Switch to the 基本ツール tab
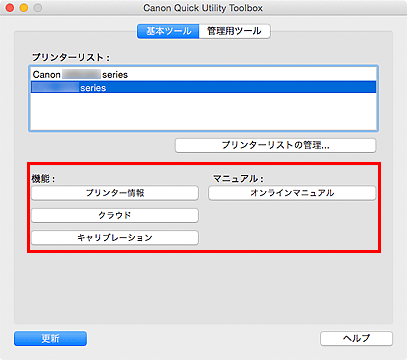 168,31
